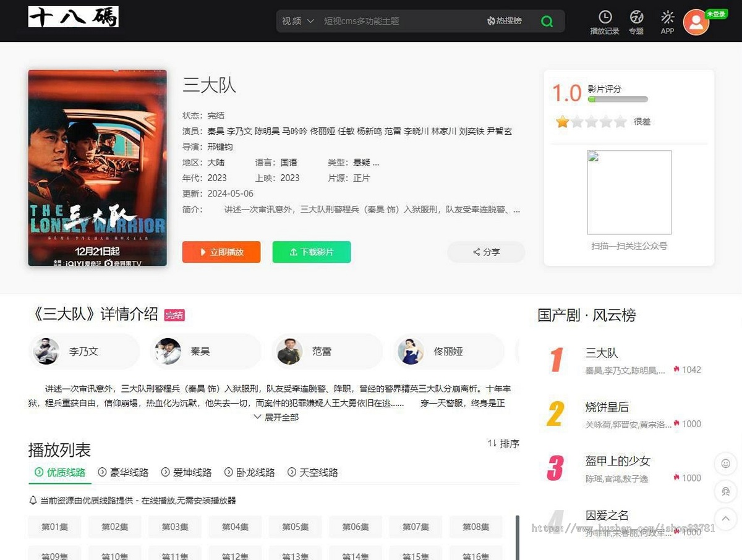
Task: Play episode 第01集
Action: [x=55, y=527]
